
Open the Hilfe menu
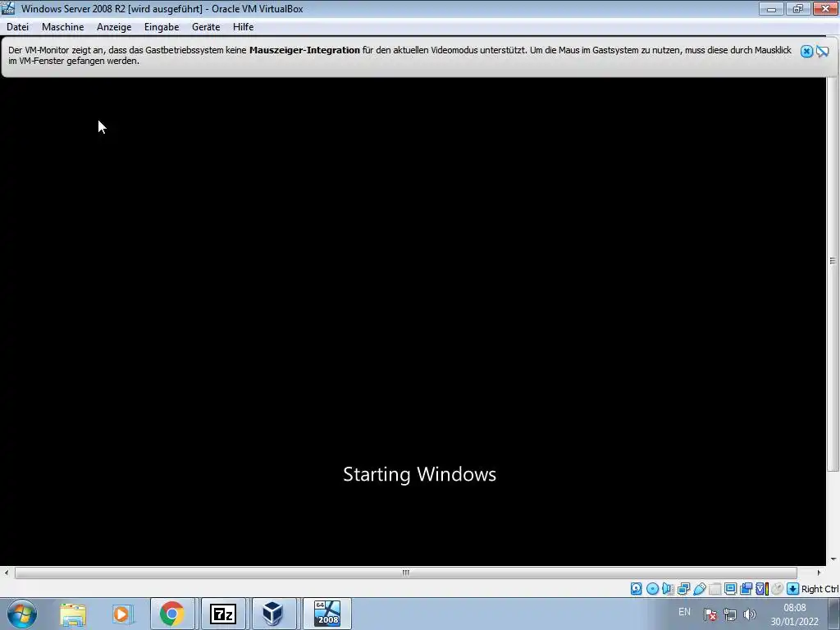(x=243, y=27)
